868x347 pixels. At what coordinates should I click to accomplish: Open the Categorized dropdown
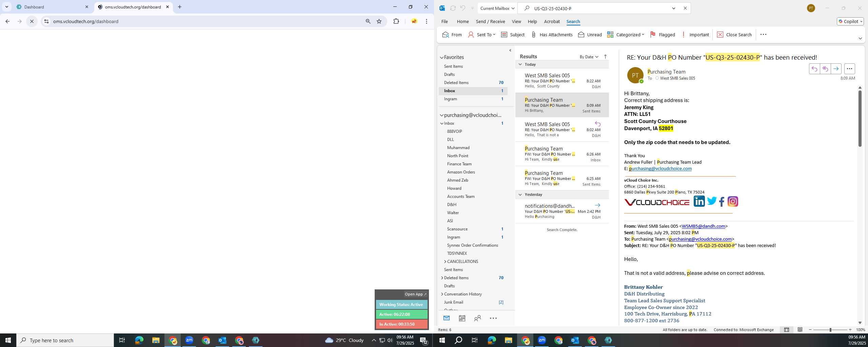[625, 35]
